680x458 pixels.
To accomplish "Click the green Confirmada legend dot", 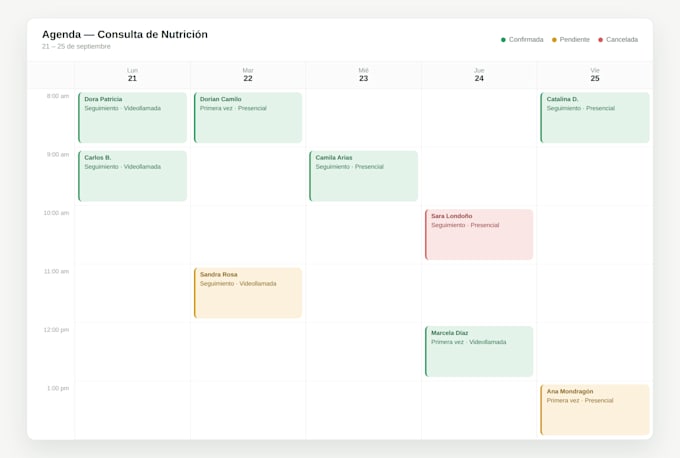I will [503, 40].
